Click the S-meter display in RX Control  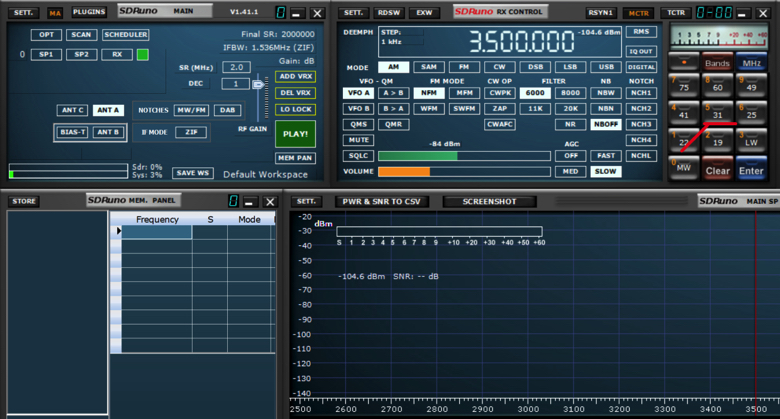point(718,37)
